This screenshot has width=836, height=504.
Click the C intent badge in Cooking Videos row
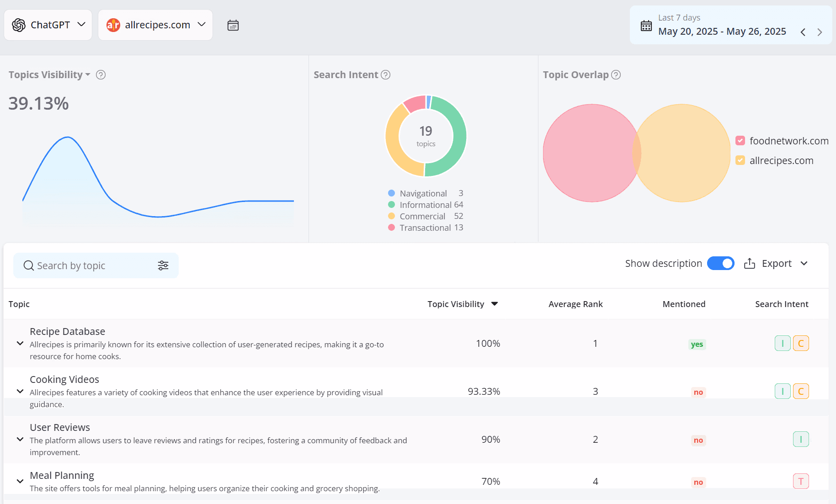coord(801,391)
